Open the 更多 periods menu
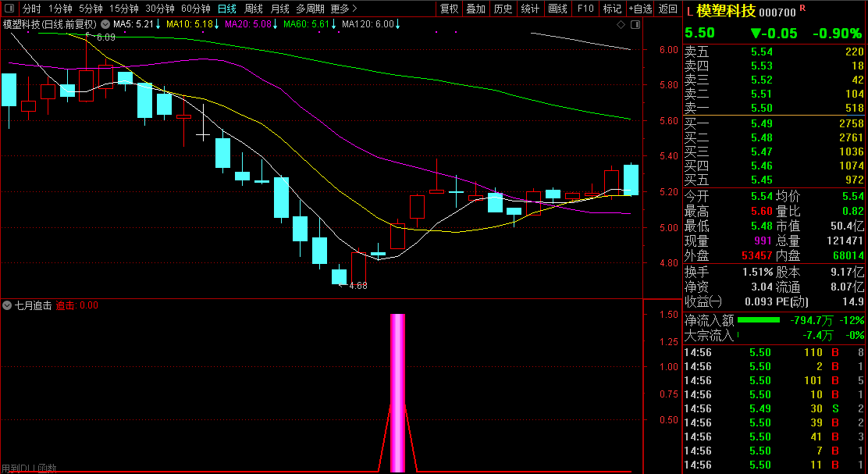This screenshot has height=474, width=868. point(343,9)
